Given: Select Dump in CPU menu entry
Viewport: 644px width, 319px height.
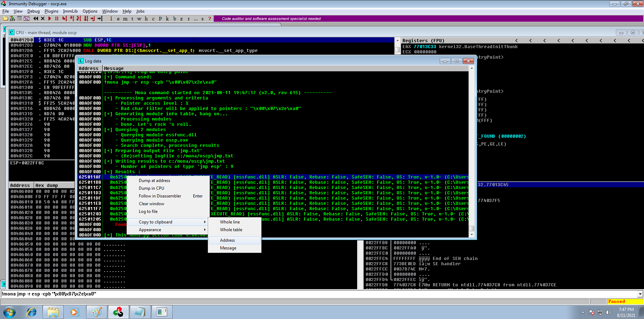Looking at the screenshot, I should click(168, 188).
